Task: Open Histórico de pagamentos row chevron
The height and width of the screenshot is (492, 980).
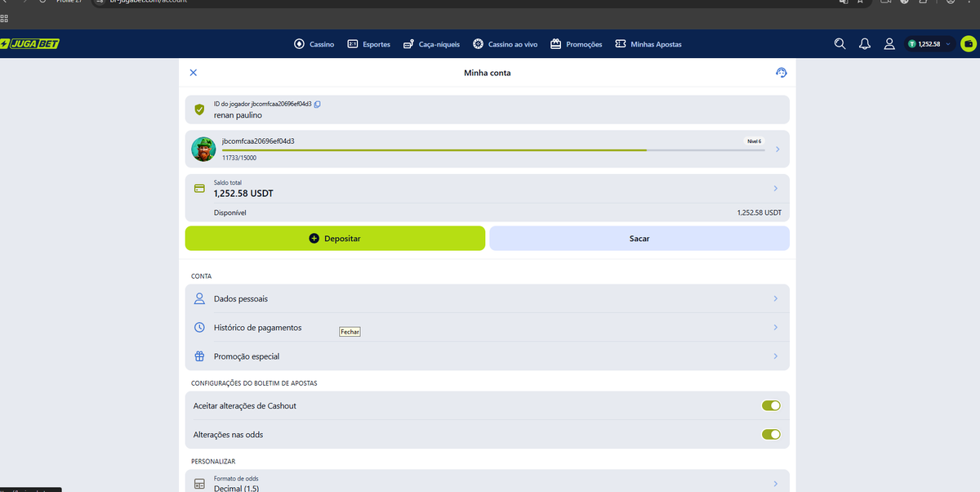Action: [775, 328]
